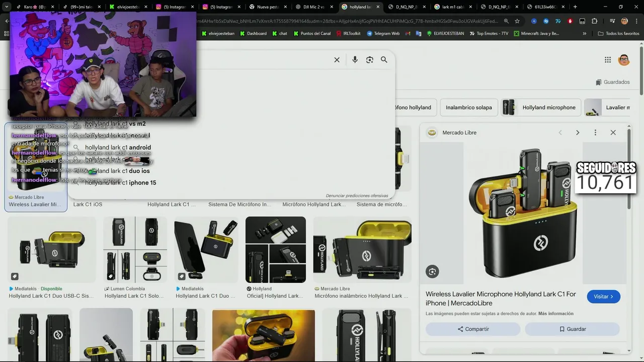
Task: Expand hidden bookmarks overflow chevron
Action: [585, 34]
